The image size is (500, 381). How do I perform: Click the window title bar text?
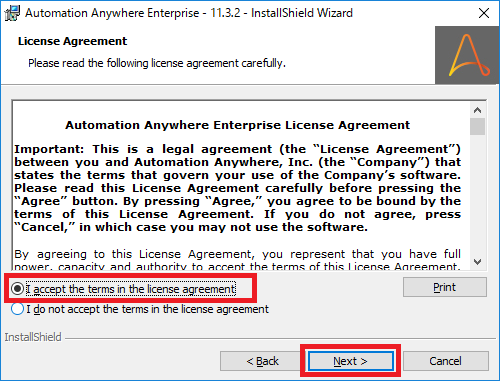click(x=189, y=13)
